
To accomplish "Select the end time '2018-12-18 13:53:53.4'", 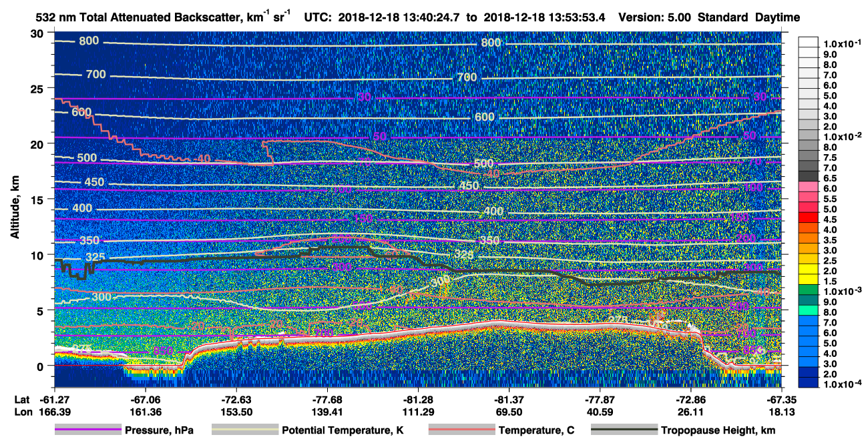I will tap(546, 17).
